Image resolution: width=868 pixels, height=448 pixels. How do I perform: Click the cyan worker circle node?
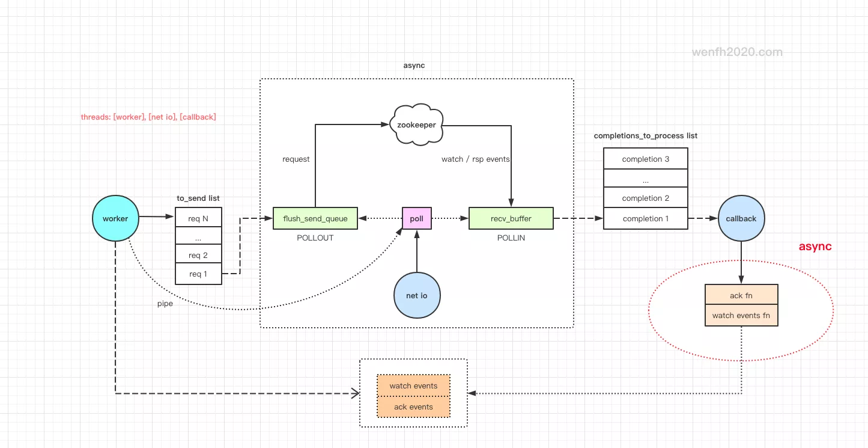click(115, 219)
